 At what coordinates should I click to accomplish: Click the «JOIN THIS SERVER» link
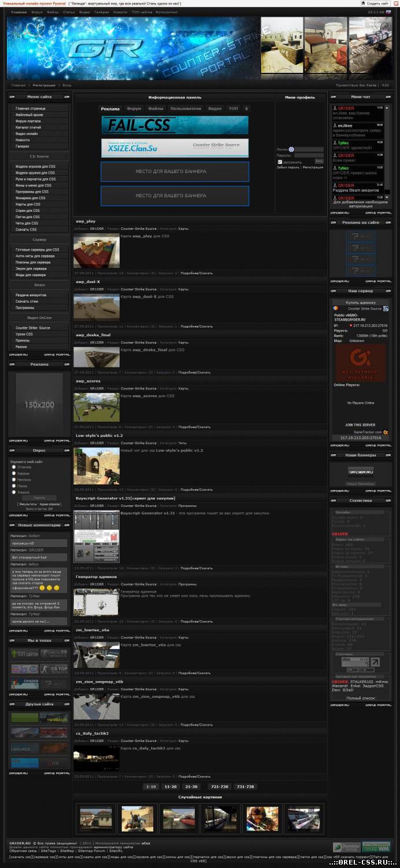[360, 425]
